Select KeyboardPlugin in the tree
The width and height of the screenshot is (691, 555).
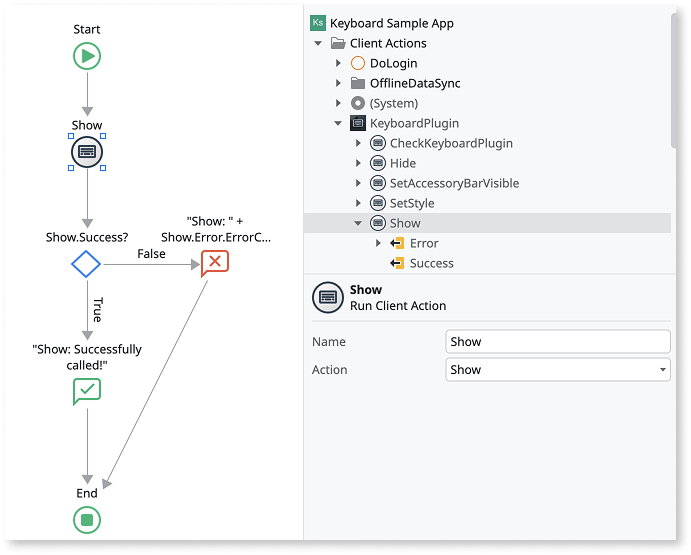point(414,123)
